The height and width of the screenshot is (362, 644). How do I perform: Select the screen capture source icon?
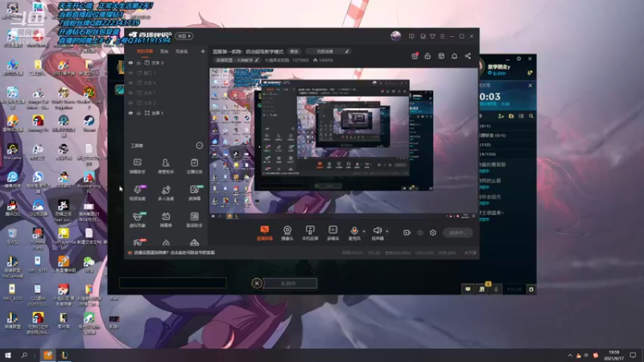point(265,232)
